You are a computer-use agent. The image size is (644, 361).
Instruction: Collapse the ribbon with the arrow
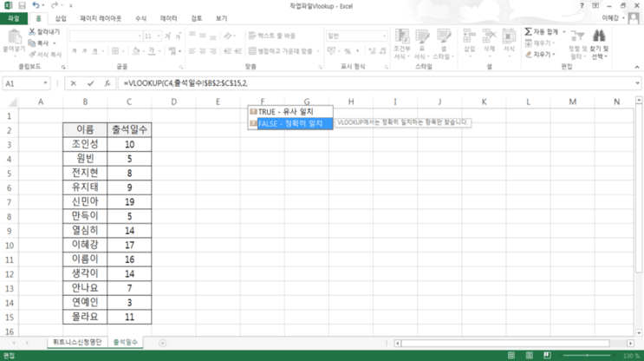[636, 67]
